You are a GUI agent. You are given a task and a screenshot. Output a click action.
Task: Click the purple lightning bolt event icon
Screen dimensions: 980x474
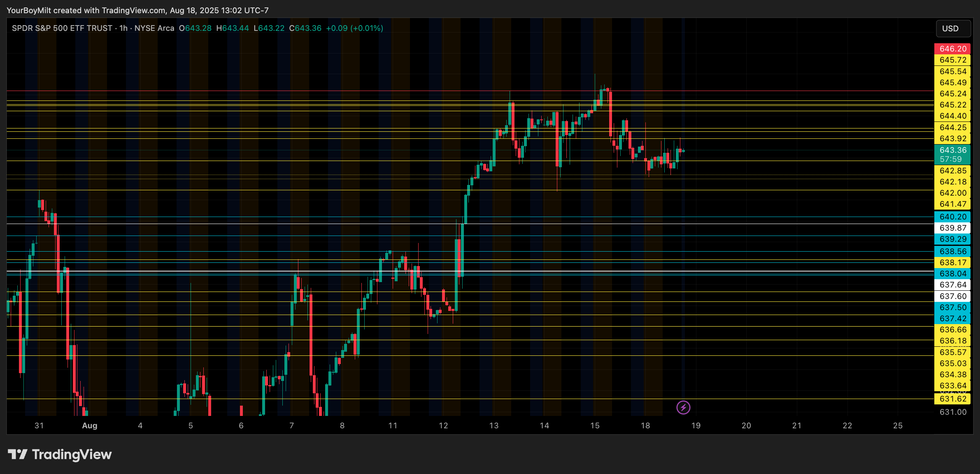coord(683,408)
